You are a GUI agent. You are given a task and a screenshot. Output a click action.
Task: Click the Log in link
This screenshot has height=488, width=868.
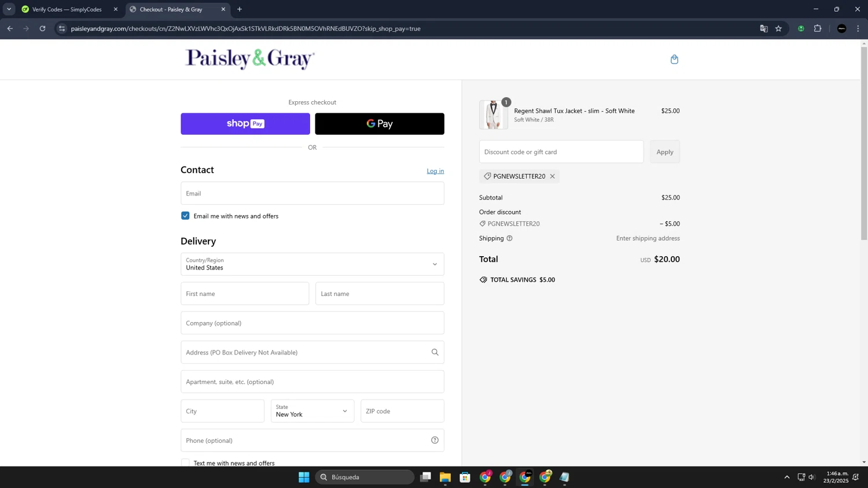point(435,171)
